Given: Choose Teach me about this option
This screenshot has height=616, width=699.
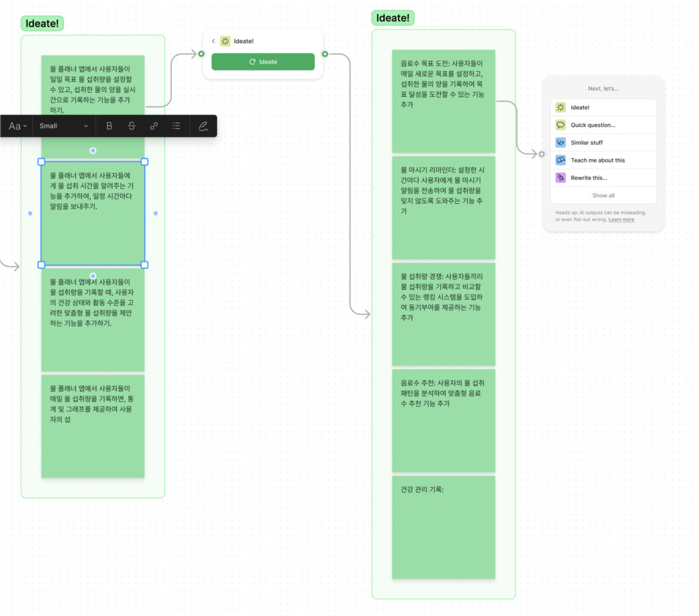Looking at the screenshot, I should tap(603, 160).
